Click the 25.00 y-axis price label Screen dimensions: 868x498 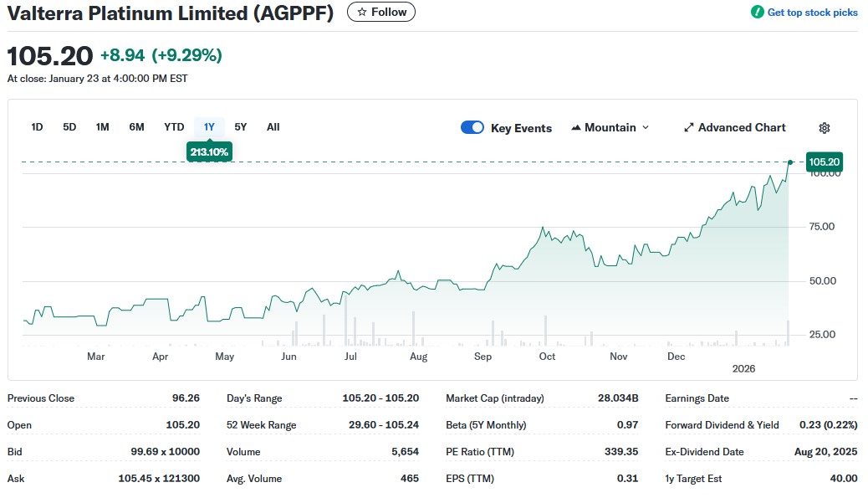tap(822, 335)
